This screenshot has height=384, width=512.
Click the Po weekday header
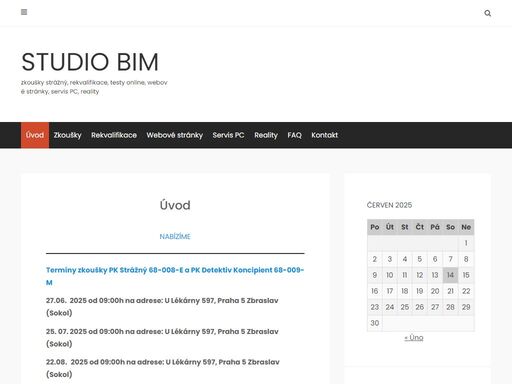pyautogui.click(x=375, y=227)
